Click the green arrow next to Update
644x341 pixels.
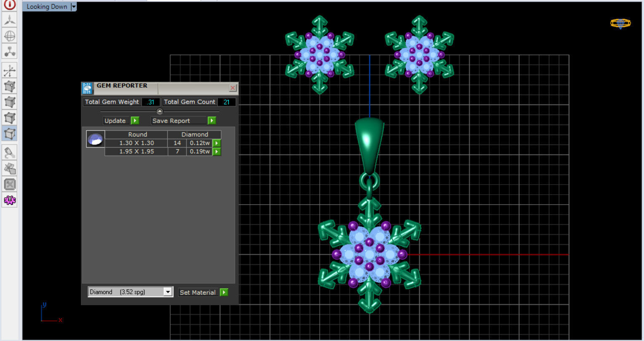(x=135, y=121)
